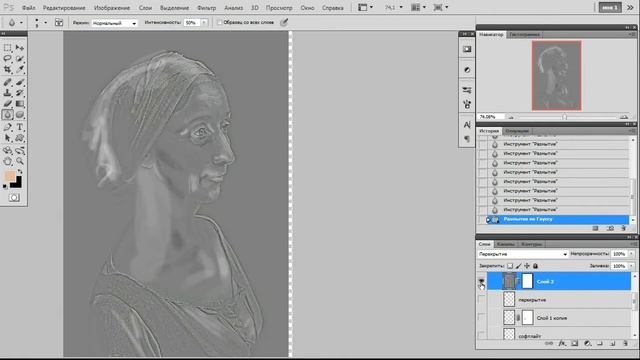Viewport: 640px width, 360px height.
Task: Select the Gradient tool
Action: point(20,104)
